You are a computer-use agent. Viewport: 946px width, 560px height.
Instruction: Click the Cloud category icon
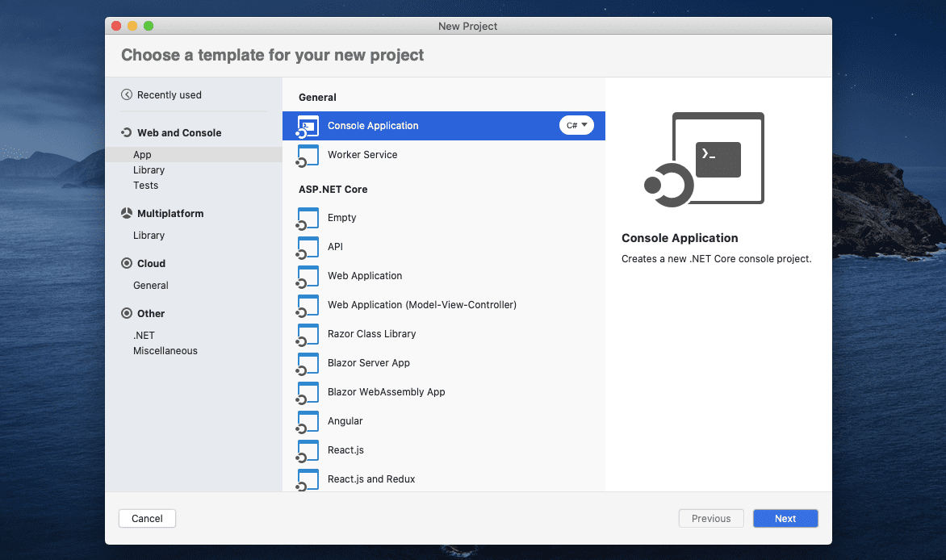(127, 264)
